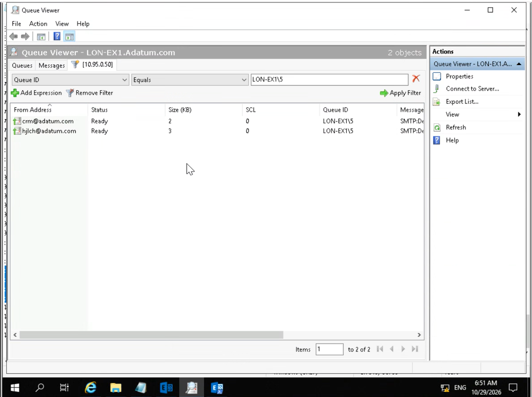This screenshot has height=397, width=532.
Task: Open the notification center icon
Action: [x=513, y=387]
